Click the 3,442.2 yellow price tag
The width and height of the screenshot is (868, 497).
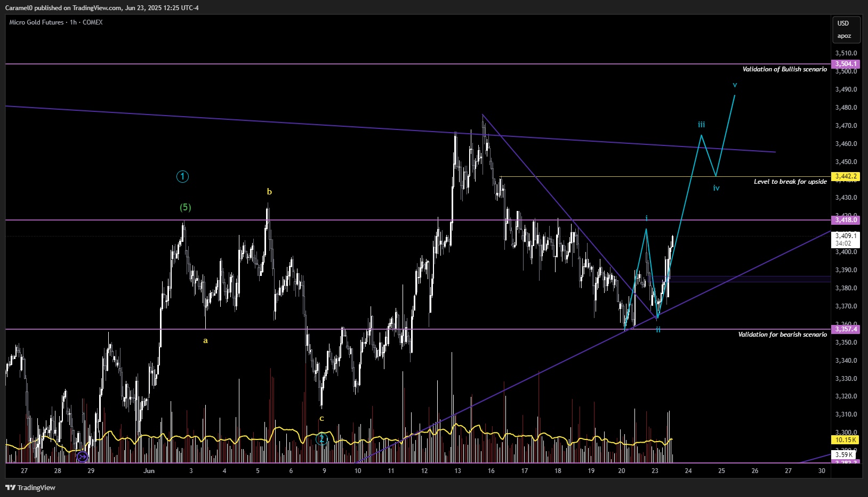(846, 176)
